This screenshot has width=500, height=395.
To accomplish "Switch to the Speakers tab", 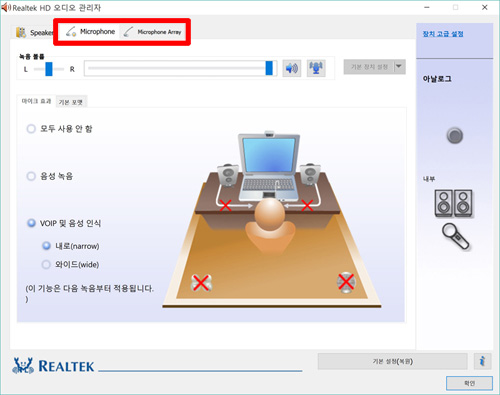I will pos(34,32).
